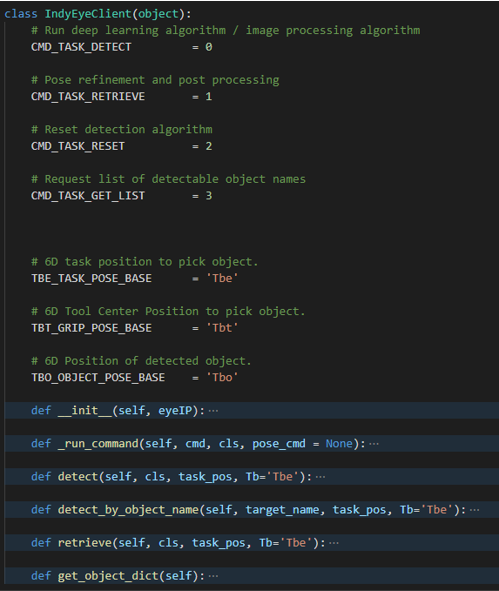Expand the folded _run_command method ellipsis
The width and height of the screenshot is (499, 591).
[374, 444]
